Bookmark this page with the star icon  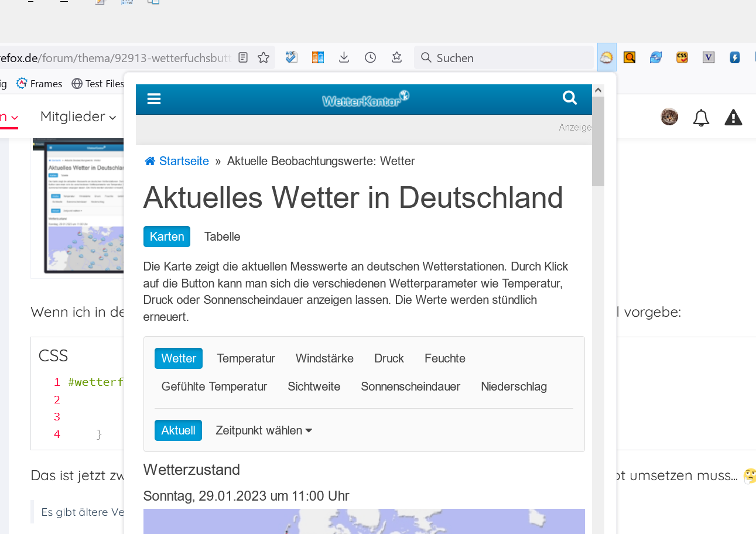pos(264,57)
